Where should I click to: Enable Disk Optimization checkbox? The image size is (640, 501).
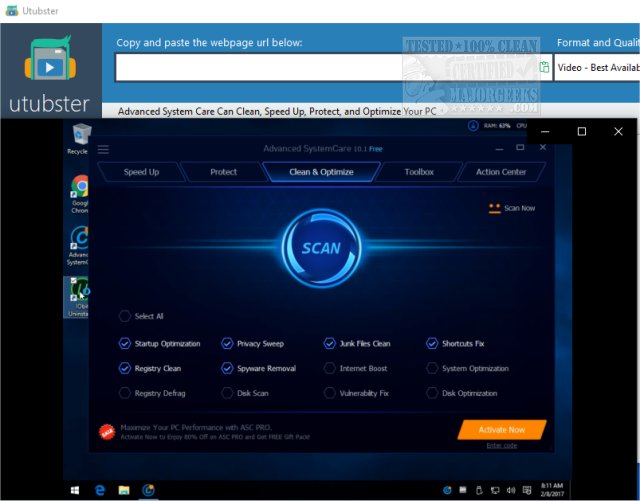tap(432, 393)
